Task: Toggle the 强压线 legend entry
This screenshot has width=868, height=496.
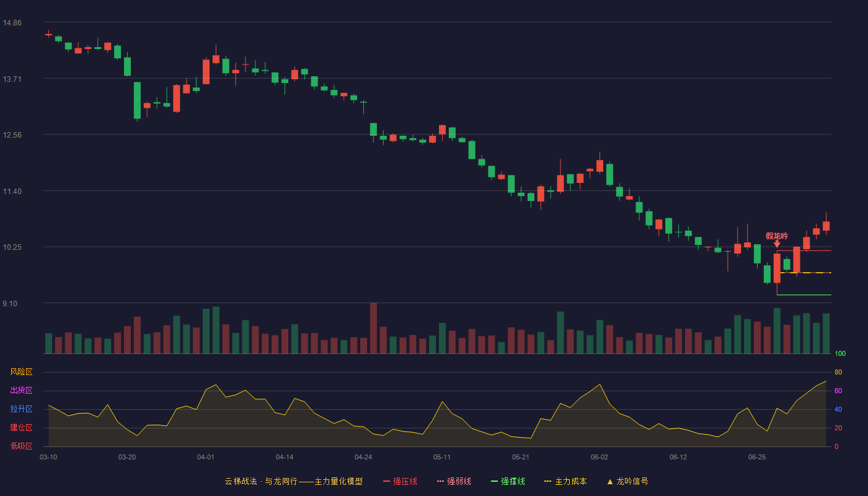Action: click(400, 481)
